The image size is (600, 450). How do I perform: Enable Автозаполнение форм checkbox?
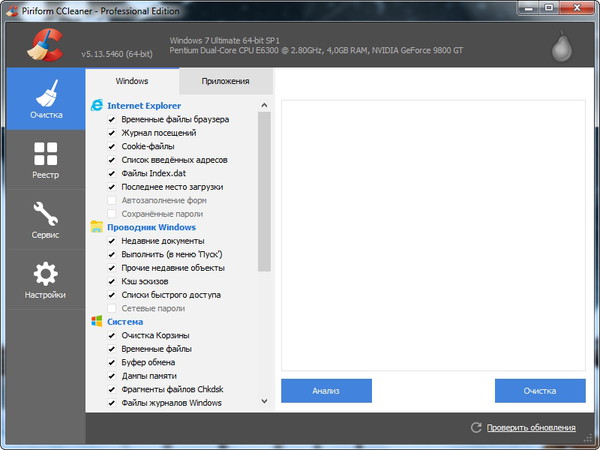112,200
